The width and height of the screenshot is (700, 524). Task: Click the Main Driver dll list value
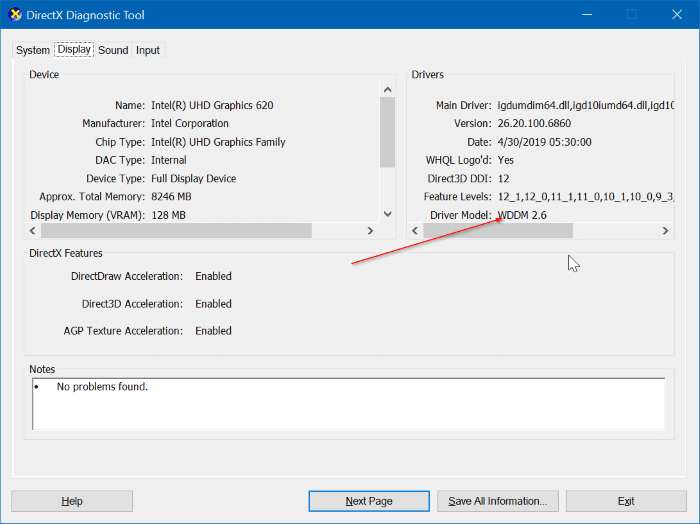[x=586, y=105]
